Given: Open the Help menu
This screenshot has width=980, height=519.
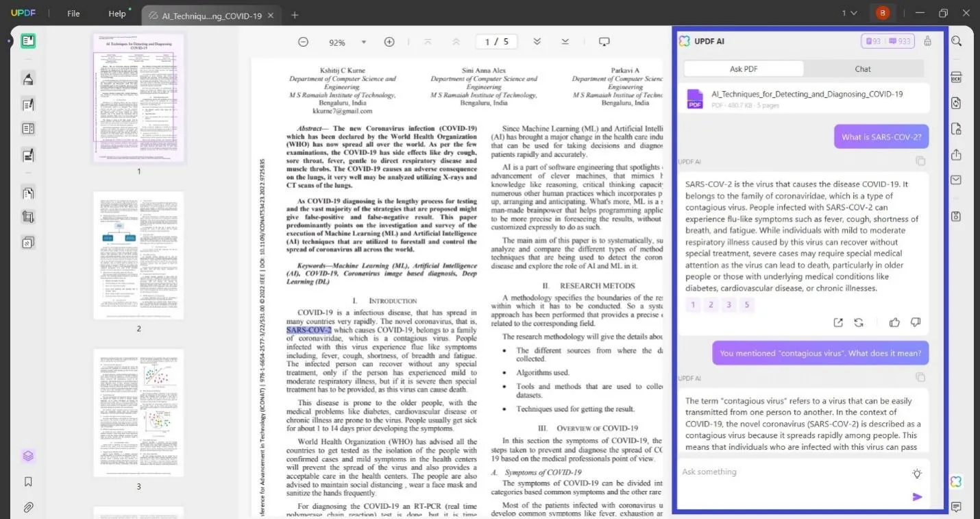Looking at the screenshot, I should pyautogui.click(x=117, y=14).
